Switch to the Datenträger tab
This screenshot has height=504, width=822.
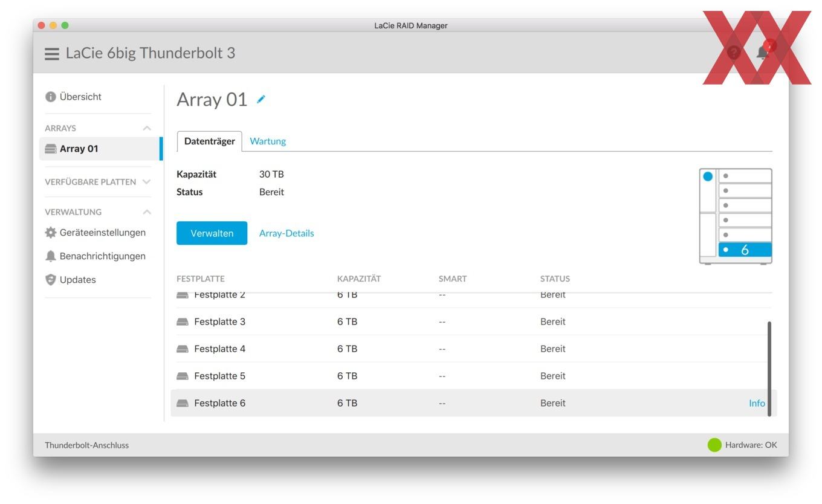[x=209, y=141]
